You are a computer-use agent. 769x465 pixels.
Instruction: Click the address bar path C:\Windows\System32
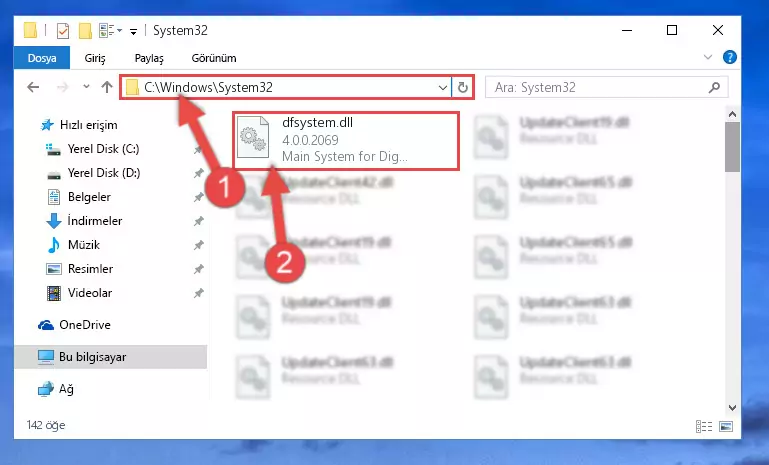pyautogui.click(x=208, y=87)
